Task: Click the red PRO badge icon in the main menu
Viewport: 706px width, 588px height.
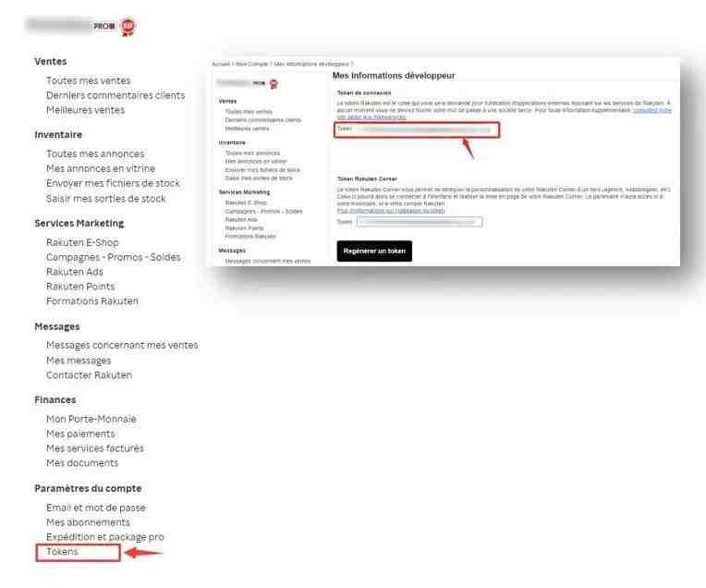Action: click(x=128, y=27)
